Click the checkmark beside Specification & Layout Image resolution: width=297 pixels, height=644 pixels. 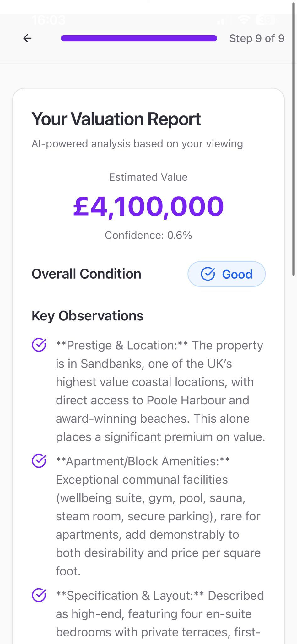pyautogui.click(x=39, y=595)
